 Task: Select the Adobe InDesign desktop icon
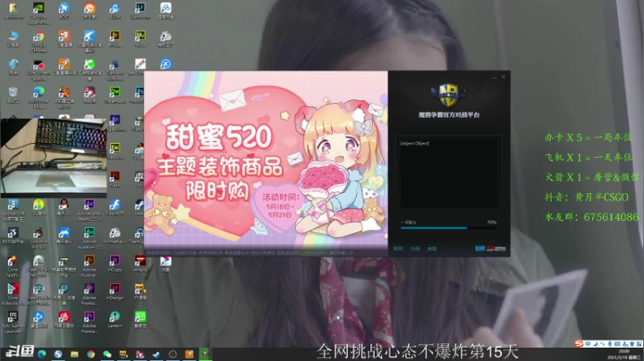pyautogui.click(x=114, y=290)
